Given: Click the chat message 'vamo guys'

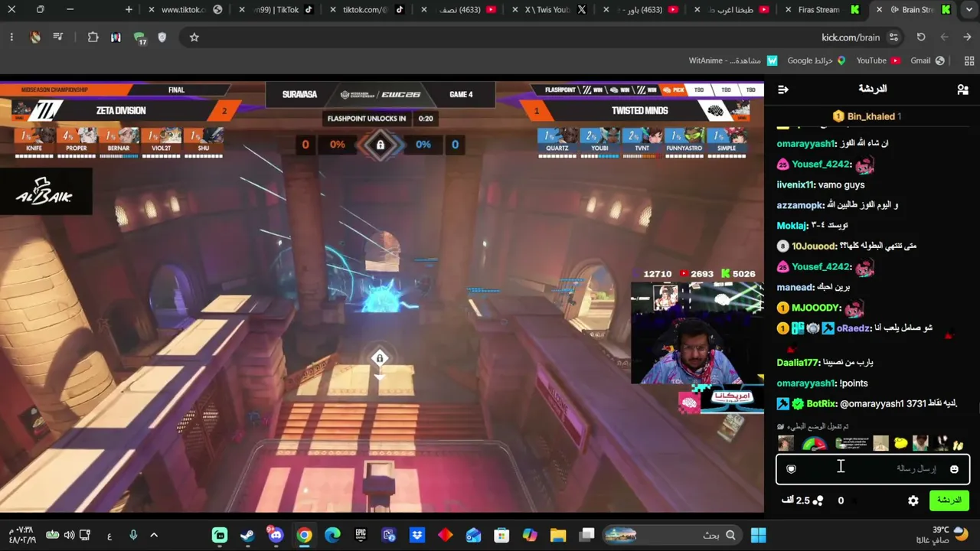Looking at the screenshot, I should pyautogui.click(x=841, y=184).
